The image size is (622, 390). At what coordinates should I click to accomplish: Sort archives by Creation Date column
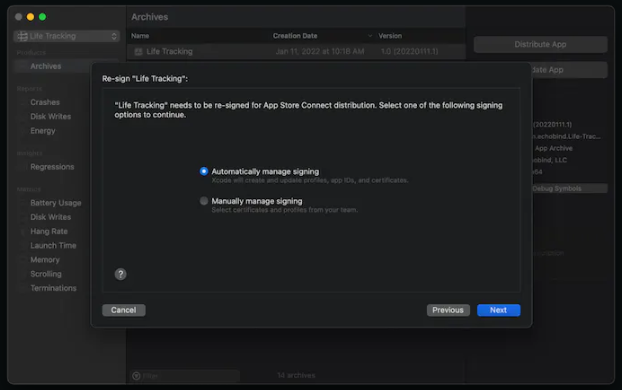click(x=295, y=36)
